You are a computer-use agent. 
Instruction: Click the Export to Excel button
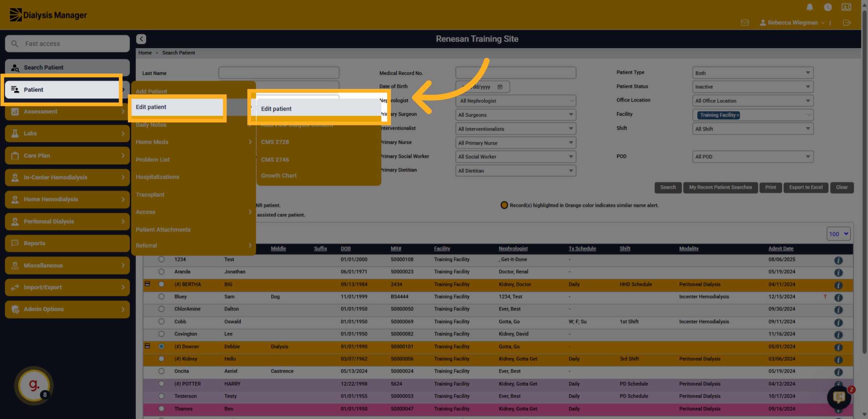pos(805,187)
